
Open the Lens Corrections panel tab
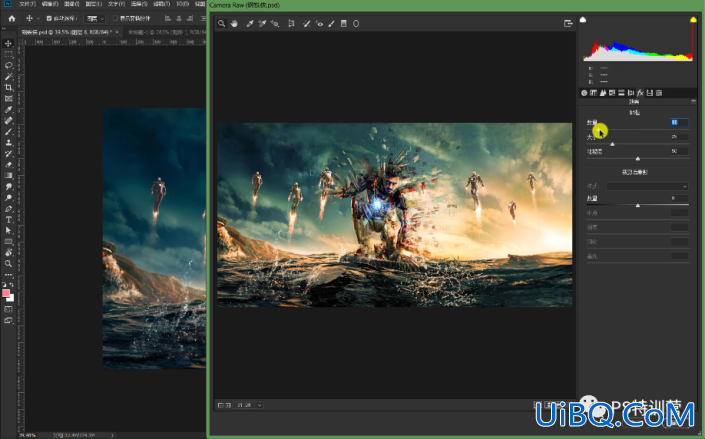pyautogui.click(x=631, y=93)
